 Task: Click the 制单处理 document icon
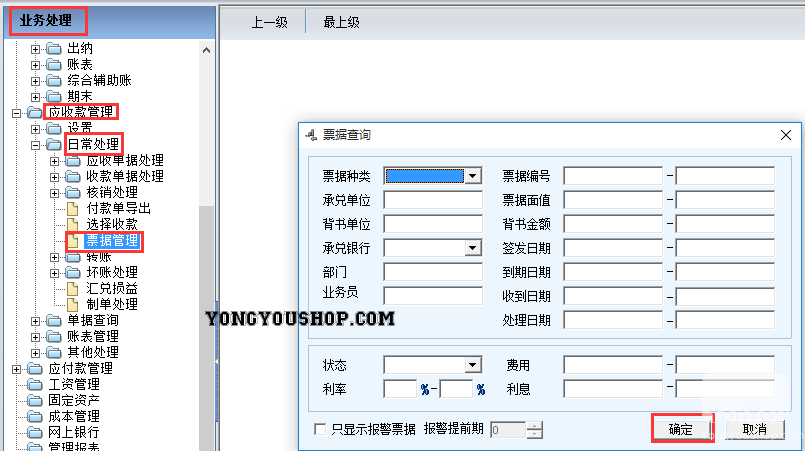73,305
